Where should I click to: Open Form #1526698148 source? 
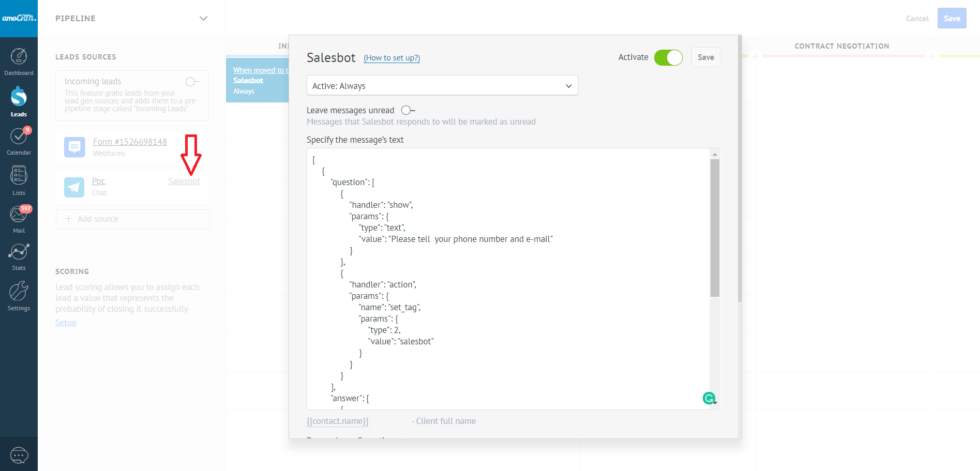click(x=130, y=142)
